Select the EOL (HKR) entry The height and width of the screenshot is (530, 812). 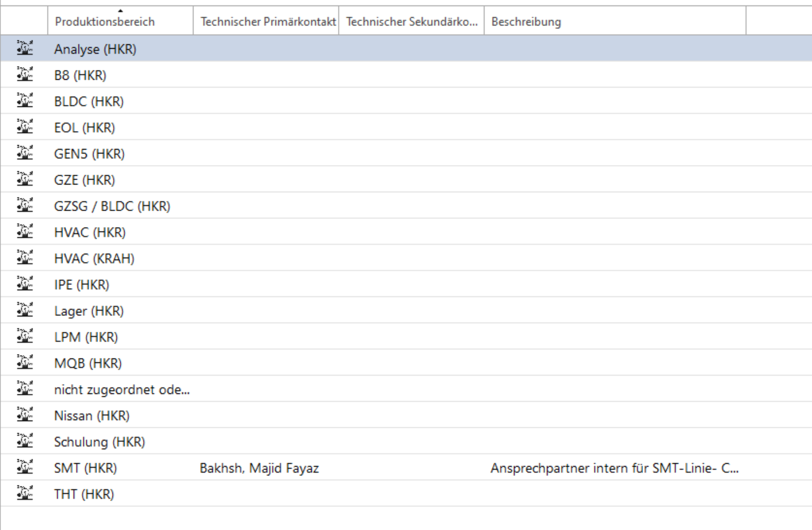(x=84, y=128)
